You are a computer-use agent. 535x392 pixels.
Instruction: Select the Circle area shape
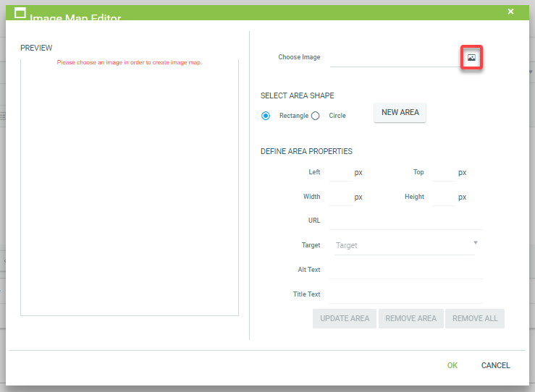(x=316, y=116)
